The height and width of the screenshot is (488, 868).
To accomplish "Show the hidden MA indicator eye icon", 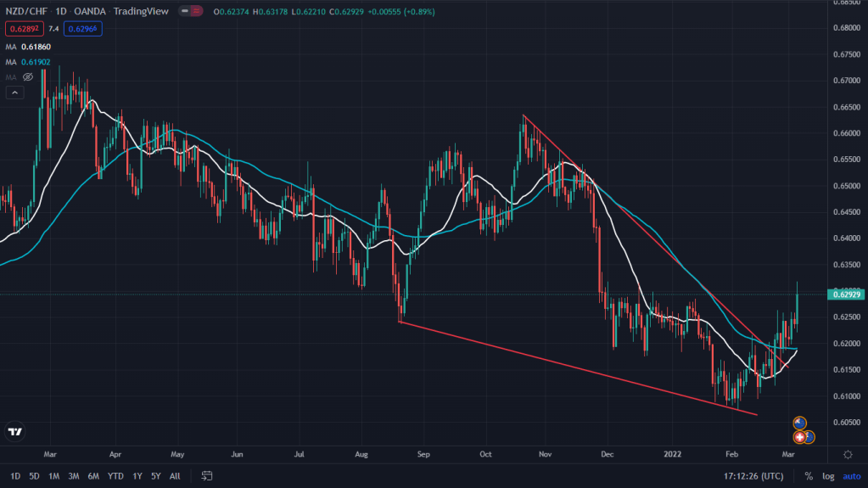I will (x=27, y=77).
